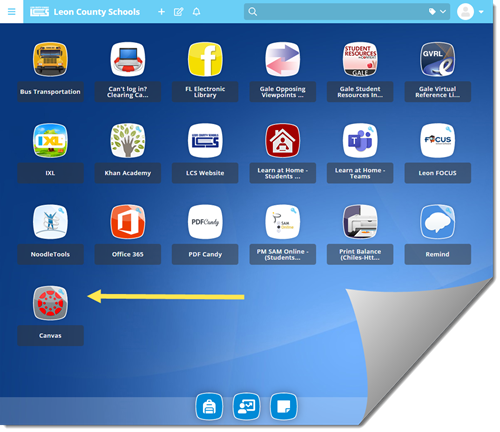
Task: Open the classroom presenter tab in dock
Action: click(246, 407)
